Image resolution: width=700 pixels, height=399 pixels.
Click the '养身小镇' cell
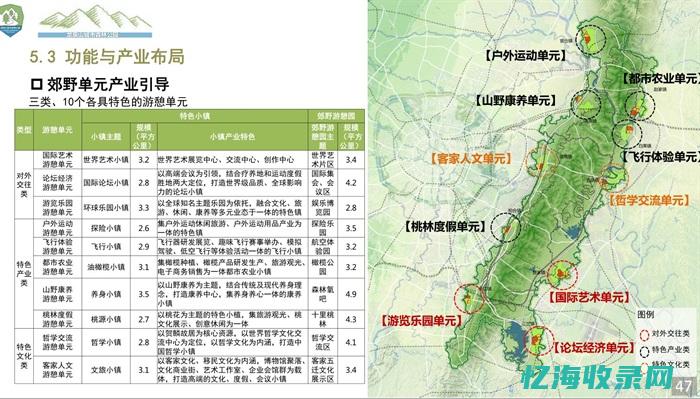[106, 294]
